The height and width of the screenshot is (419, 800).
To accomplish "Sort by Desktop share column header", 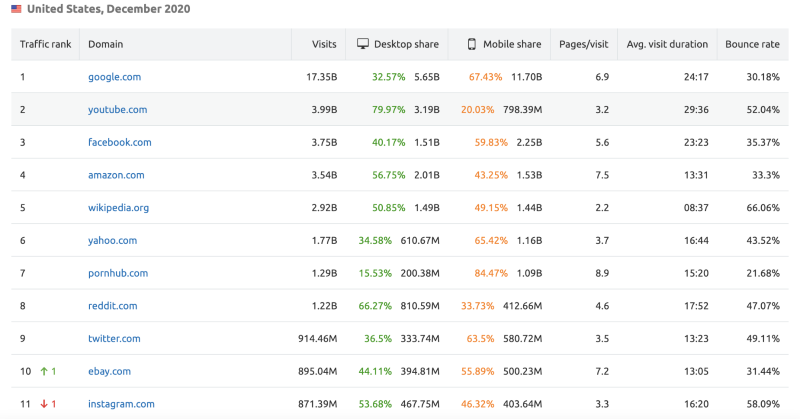I will 406,44.
